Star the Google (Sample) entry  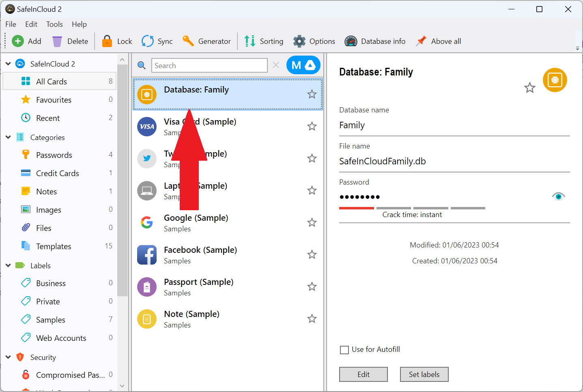click(x=312, y=222)
